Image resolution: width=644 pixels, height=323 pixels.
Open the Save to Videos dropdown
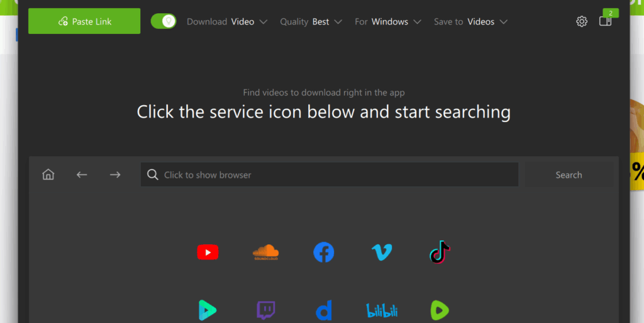coord(470,21)
